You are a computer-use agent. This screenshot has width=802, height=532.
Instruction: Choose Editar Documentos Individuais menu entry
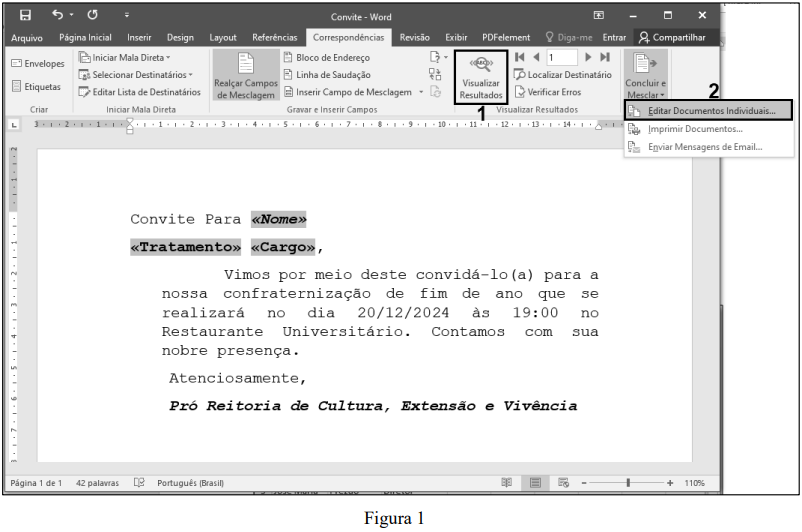(x=709, y=110)
